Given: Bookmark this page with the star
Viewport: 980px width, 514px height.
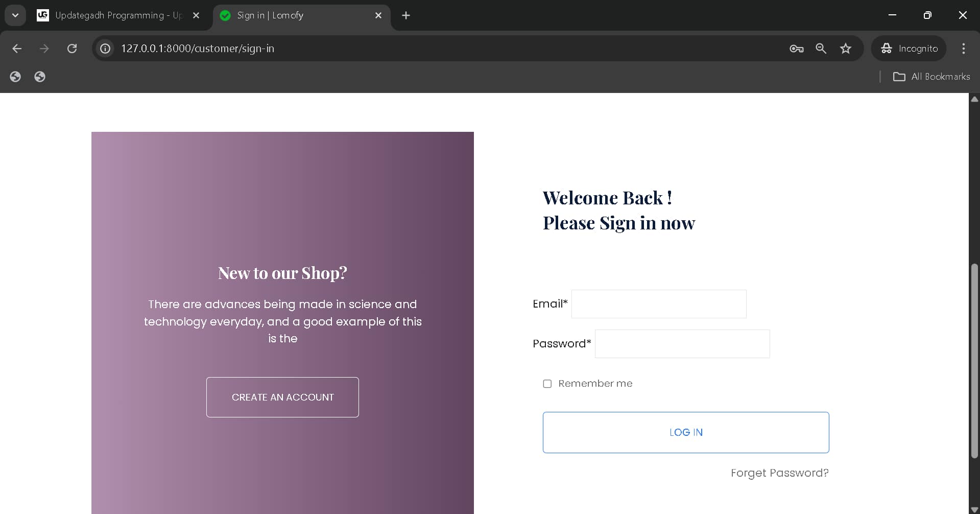Looking at the screenshot, I should tap(846, 49).
